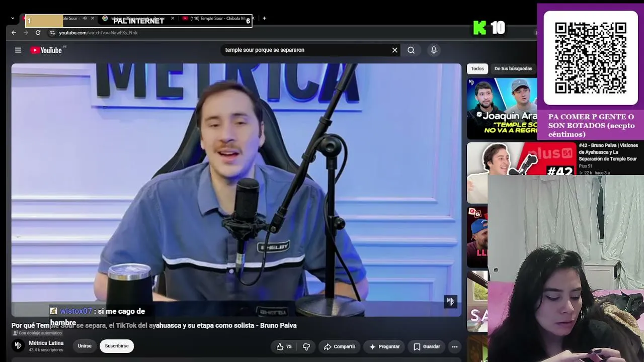Click the Unirse membership button
The width and height of the screenshot is (644, 362).
click(85, 346)
